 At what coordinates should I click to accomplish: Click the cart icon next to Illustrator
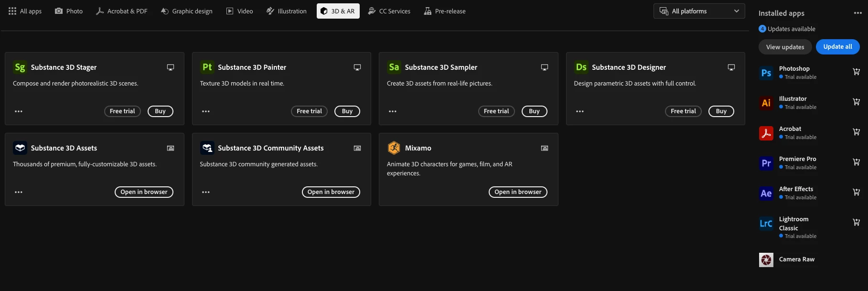coord(856,102)
